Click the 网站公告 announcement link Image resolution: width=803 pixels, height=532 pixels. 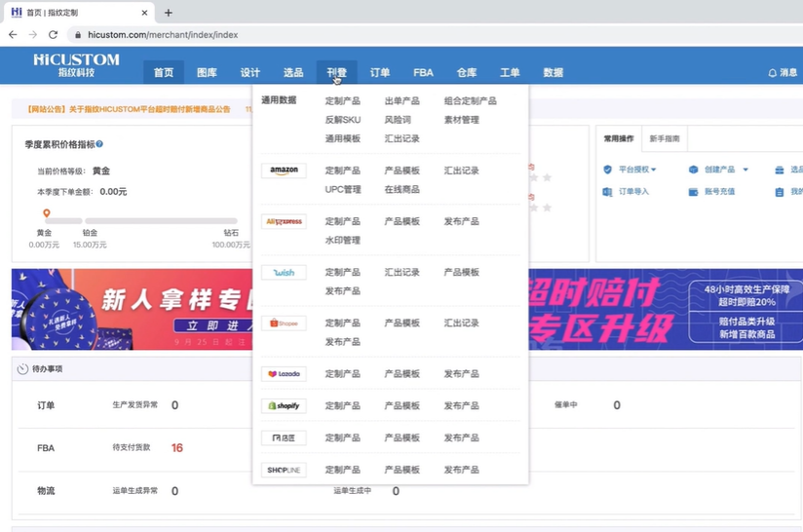point(129,109)
